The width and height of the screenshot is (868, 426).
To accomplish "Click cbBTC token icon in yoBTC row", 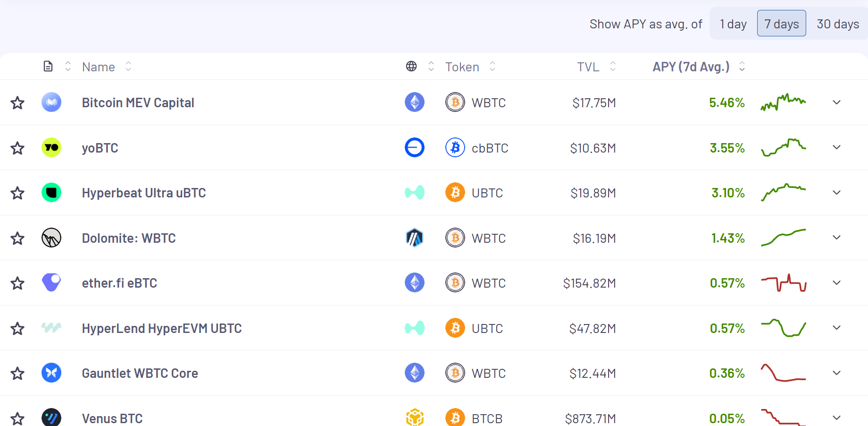I will (x=455, y=147).
